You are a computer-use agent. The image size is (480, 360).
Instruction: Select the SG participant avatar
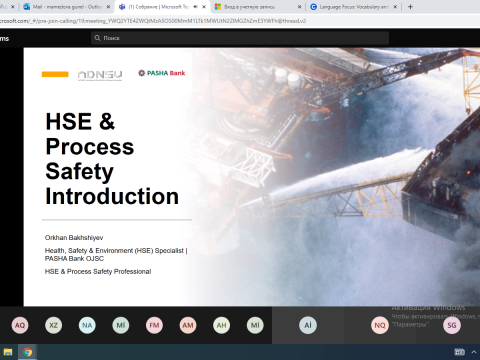452,325
